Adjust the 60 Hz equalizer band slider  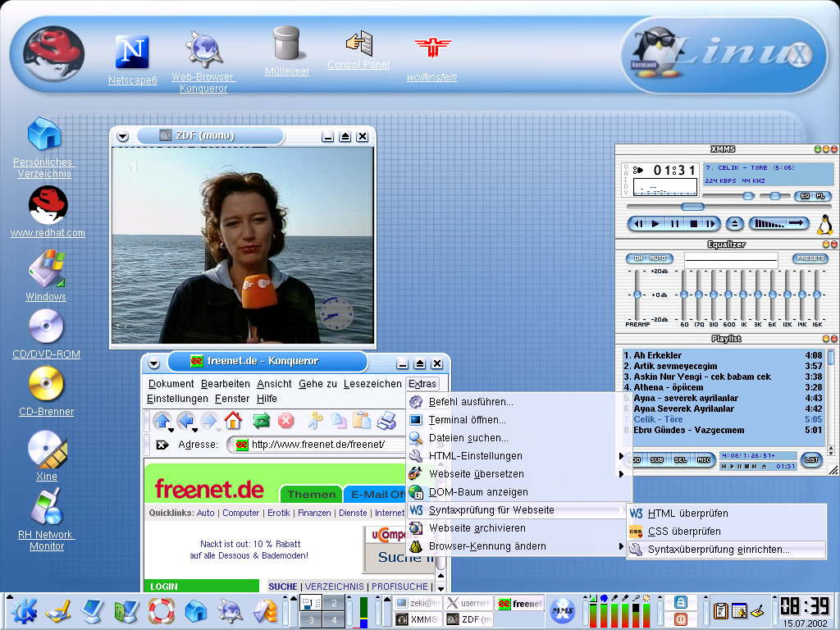(684, 294)
